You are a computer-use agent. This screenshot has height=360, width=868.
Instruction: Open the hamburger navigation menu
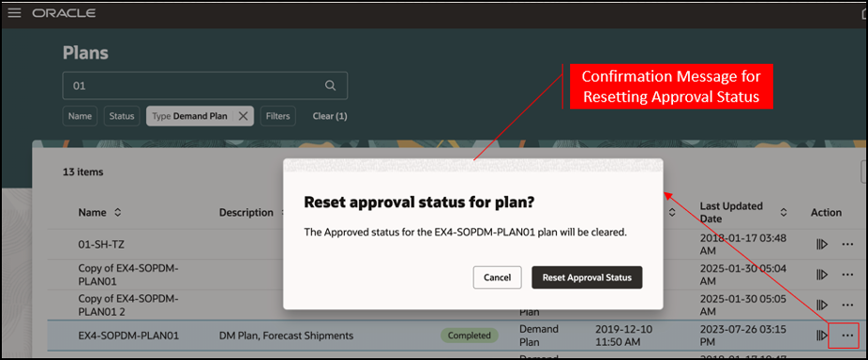[x=14, y=13]
